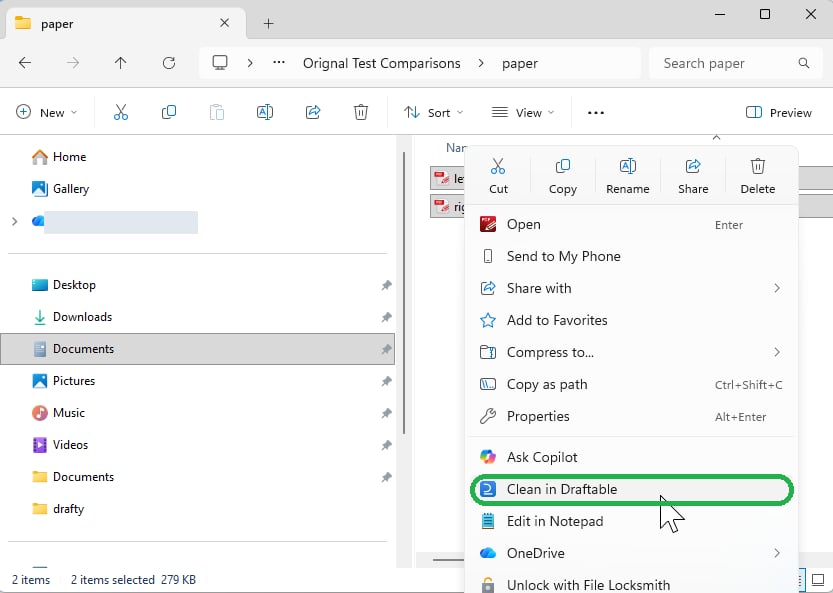
Task: Open the See more toolbar options
Action: coord(596,113)
